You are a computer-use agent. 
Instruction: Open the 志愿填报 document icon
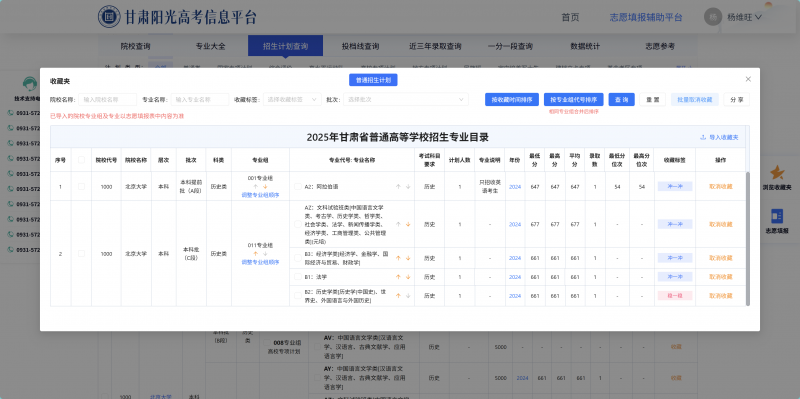coord(777,216)
